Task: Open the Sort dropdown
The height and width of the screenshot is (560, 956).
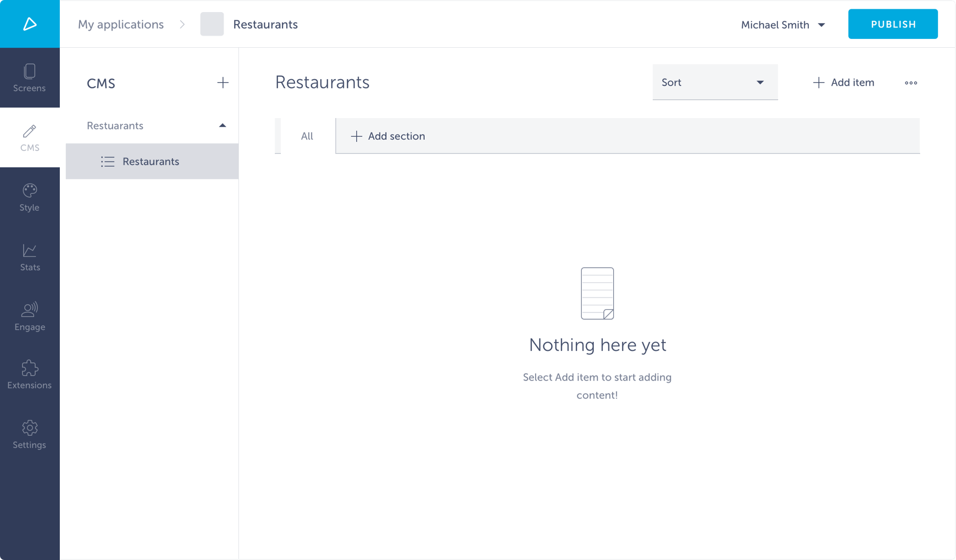Action: pos(714,82)
